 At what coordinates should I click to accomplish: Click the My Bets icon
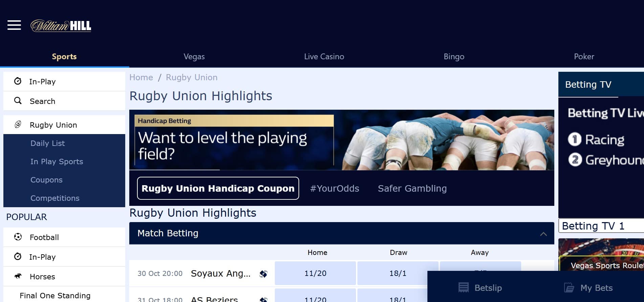pos(569,288)
